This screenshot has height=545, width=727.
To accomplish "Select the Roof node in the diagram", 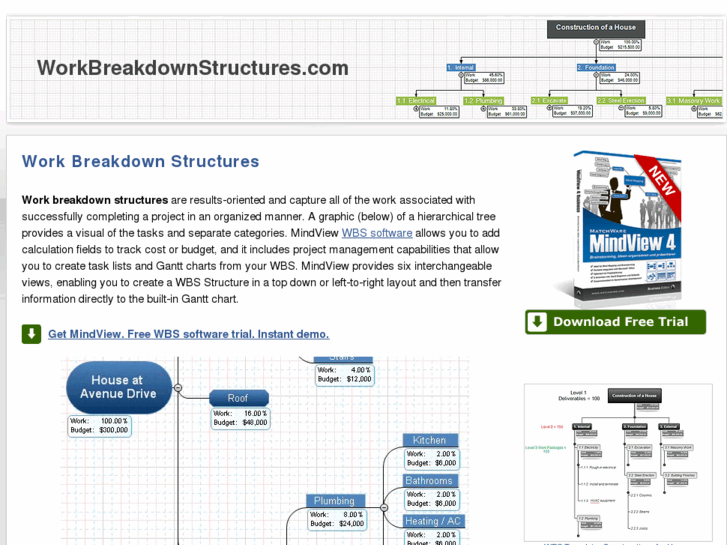I will pos(239,398).
